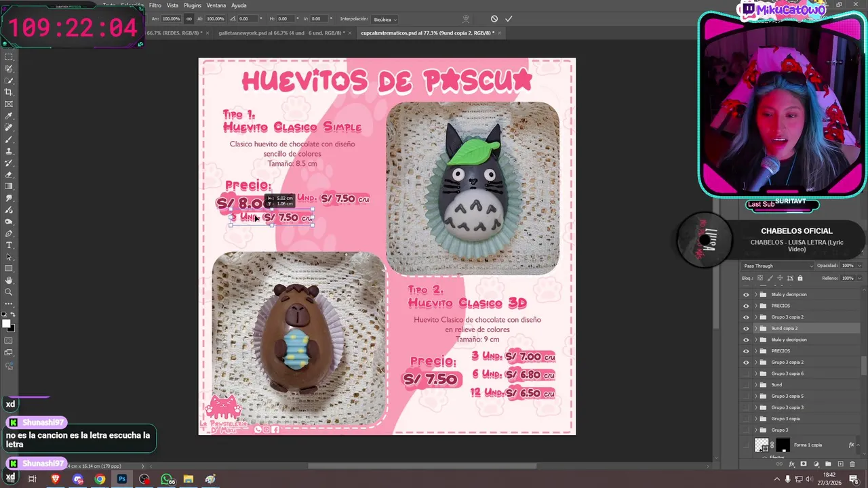Image resolution: width=868 pixels, height=488 pixels.
Task: Create new adjustment layer icon
Action: 816,464
